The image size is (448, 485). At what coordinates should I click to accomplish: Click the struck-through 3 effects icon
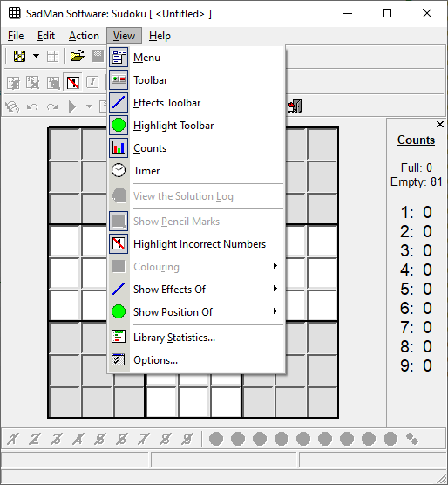click(x=57, y=439)
